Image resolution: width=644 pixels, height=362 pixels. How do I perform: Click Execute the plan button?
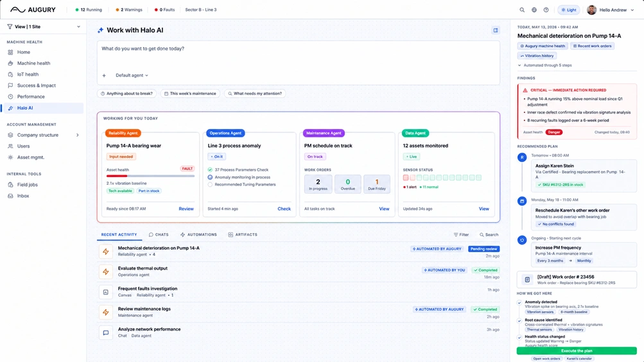point(577,351)
